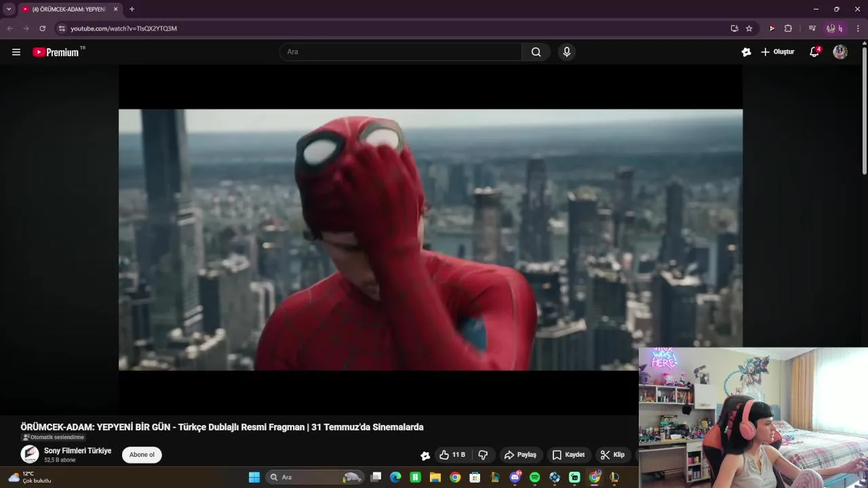Create a clip with Klip button
The image size is (868, 488).
point(612,455)
